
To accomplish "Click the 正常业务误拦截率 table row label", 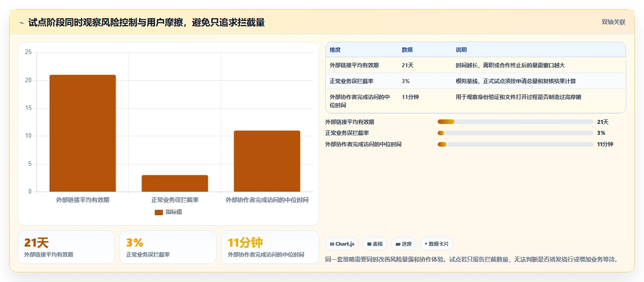I will point(352,81).
